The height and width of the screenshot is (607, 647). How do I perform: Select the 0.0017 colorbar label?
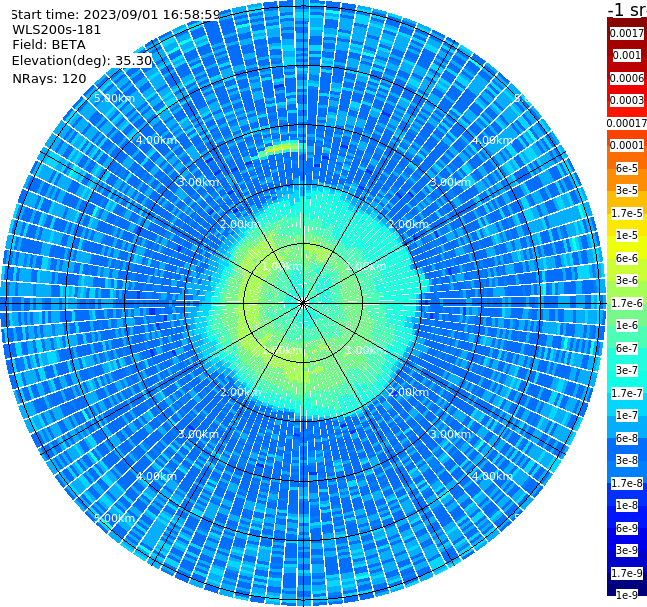(x=627, y=33)
